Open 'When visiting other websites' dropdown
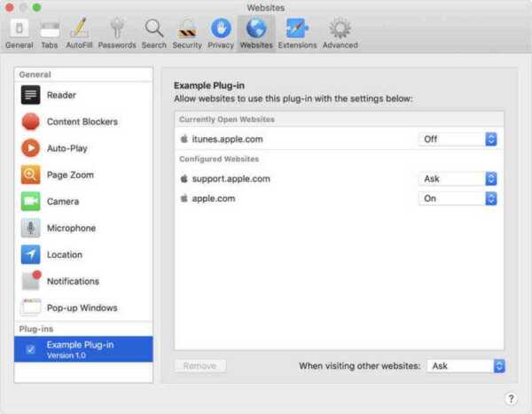 [466, 365]
